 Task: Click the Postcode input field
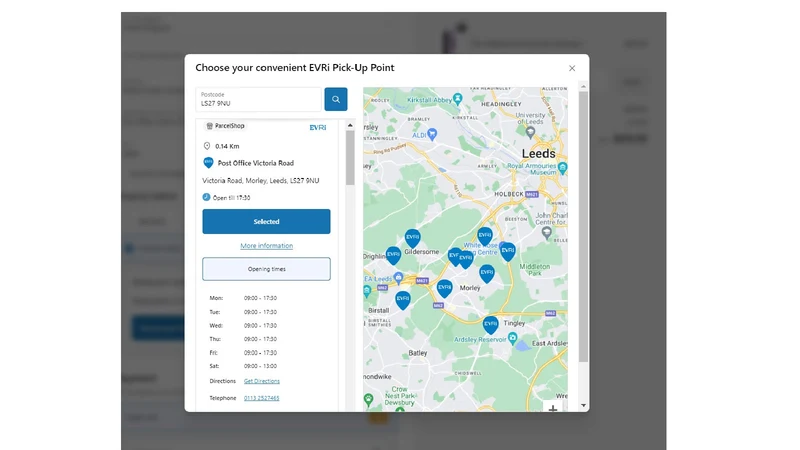pos(259,99)
